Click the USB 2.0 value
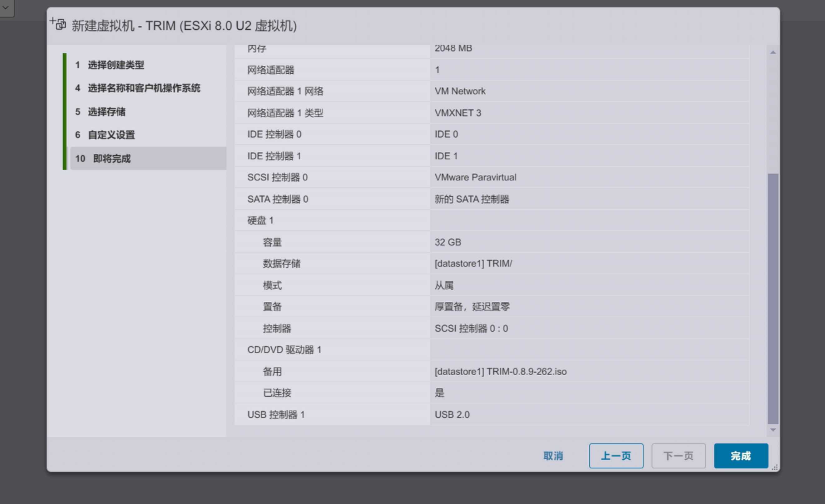The height and width of the screenshot is (504, 825). pyautogui.click(x=452, y=415)
